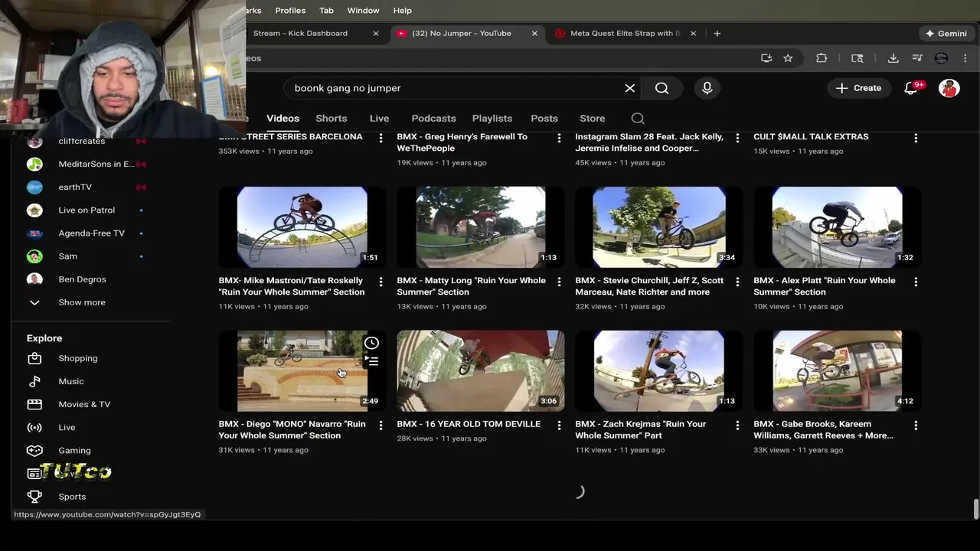Click the page vertical scrollbar thumb
The height and width of the screenshot is (551, 980).
click(x=975, y=508)
